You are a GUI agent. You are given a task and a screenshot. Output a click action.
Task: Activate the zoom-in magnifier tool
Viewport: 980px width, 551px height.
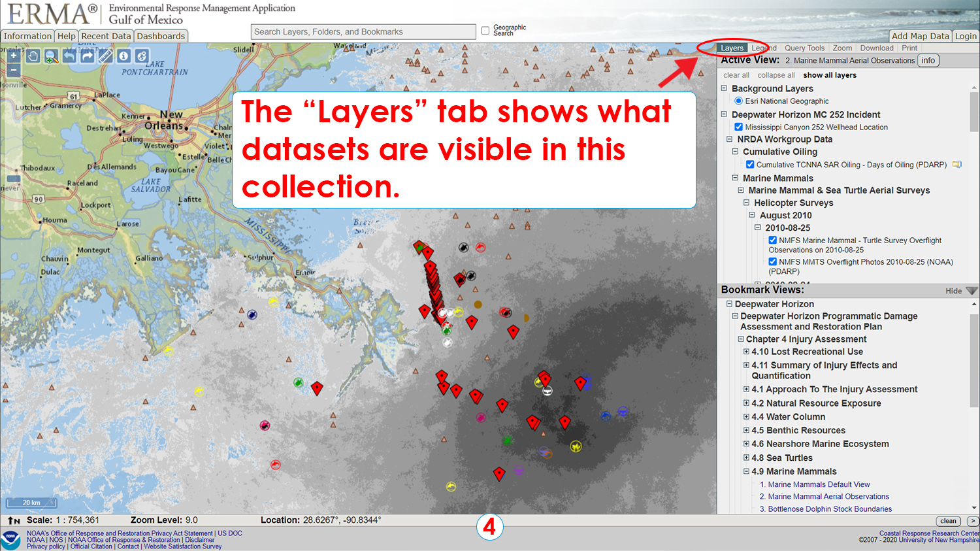pos(51,57)
